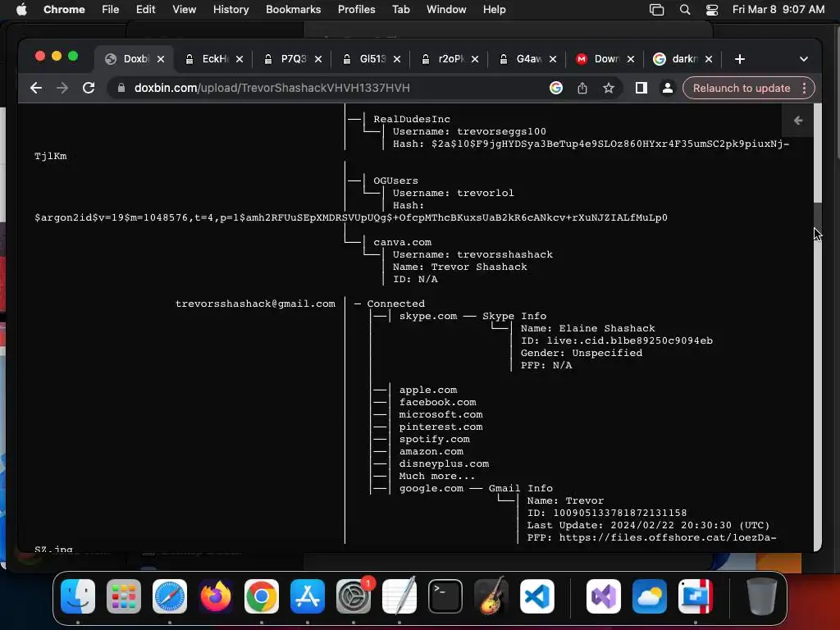Open the History menu

click(x=231, y=10)
